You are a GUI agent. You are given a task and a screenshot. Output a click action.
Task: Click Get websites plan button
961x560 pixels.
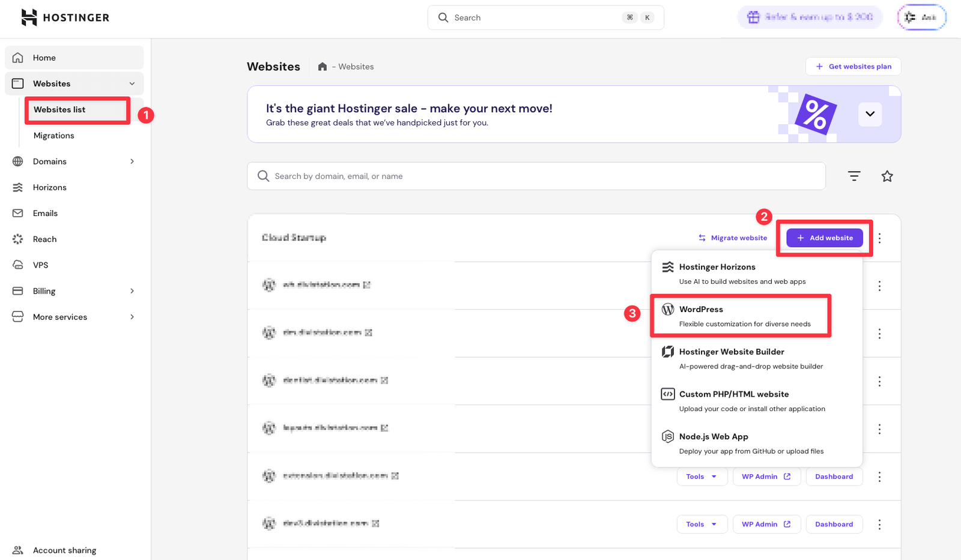coord(853,67)
